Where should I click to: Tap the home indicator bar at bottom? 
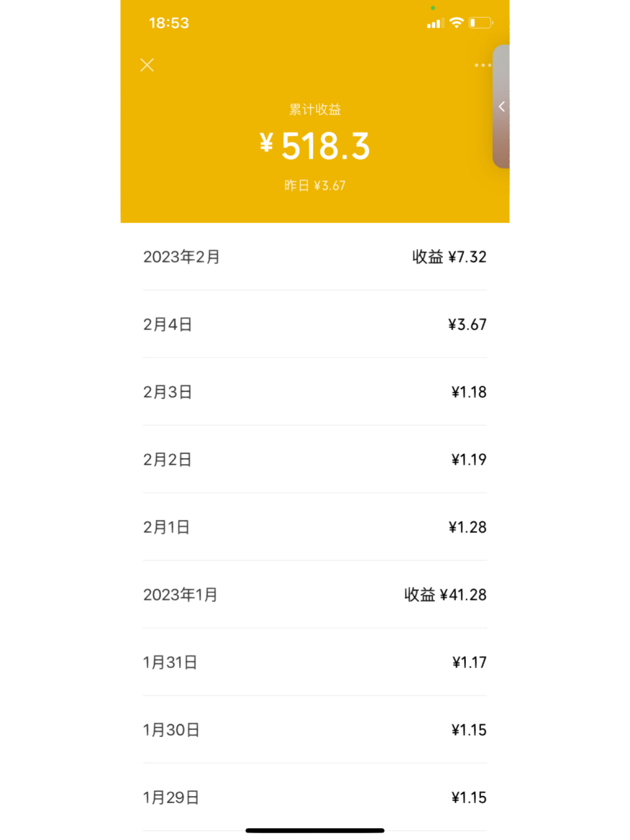315,831
